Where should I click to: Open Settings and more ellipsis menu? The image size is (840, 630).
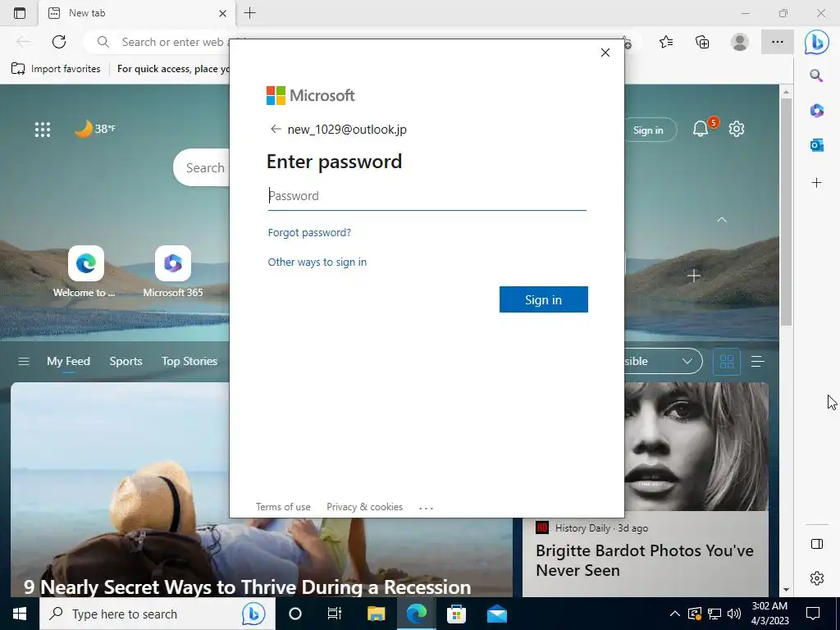pyautogui.click(x=778, y=42)
